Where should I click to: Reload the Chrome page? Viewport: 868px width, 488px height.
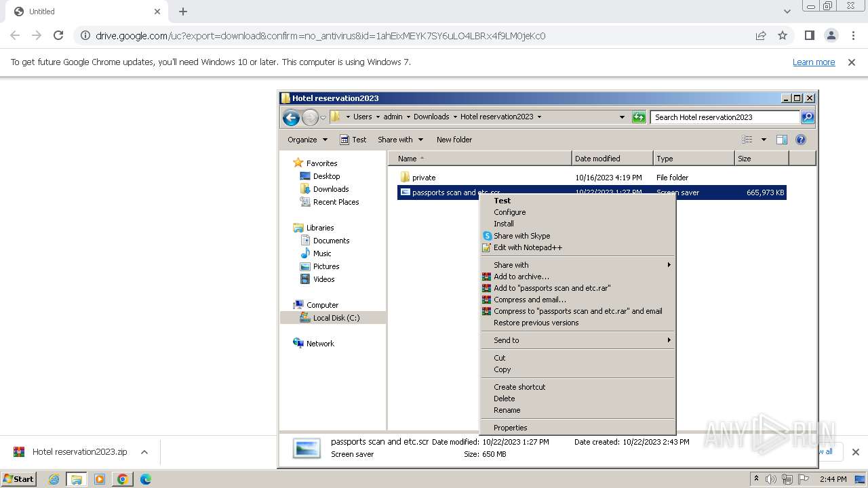(x=58, y=36)
